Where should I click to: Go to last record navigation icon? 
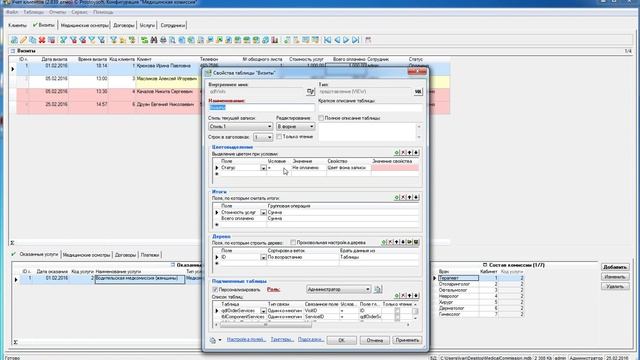tap(356, 40)
